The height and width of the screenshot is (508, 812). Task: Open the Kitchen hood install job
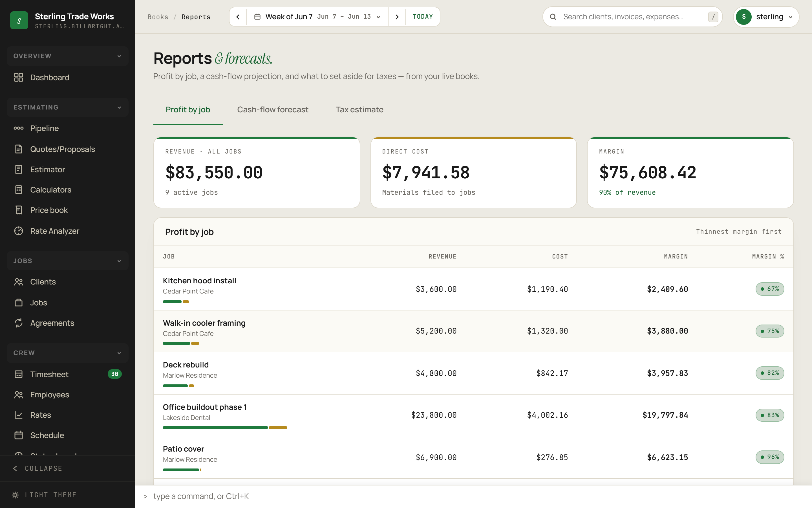coord(199,281)
